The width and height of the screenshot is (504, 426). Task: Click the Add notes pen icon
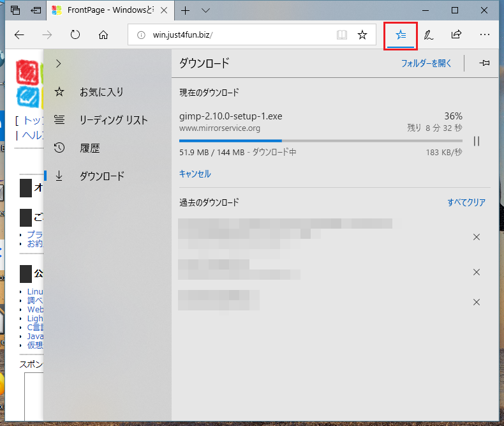[429, 35]
